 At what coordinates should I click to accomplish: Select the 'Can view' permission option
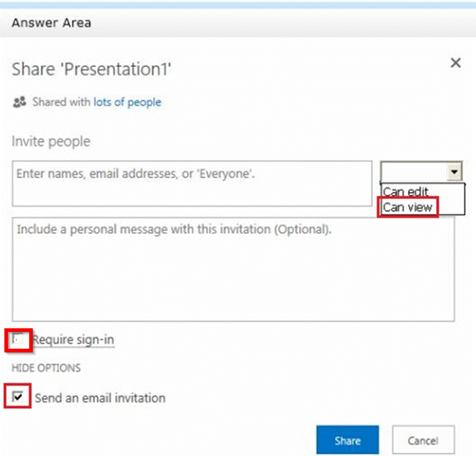[407, 207]
